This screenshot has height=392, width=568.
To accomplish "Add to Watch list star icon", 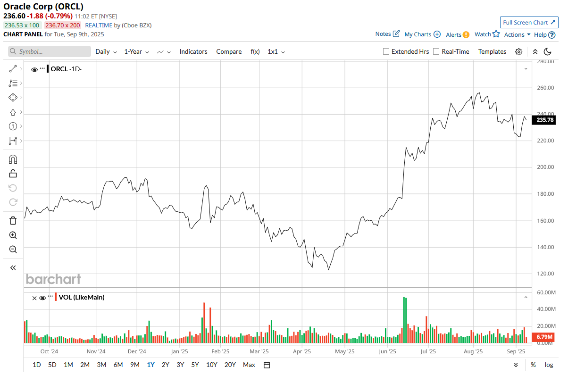I will [x=496, y=34].
